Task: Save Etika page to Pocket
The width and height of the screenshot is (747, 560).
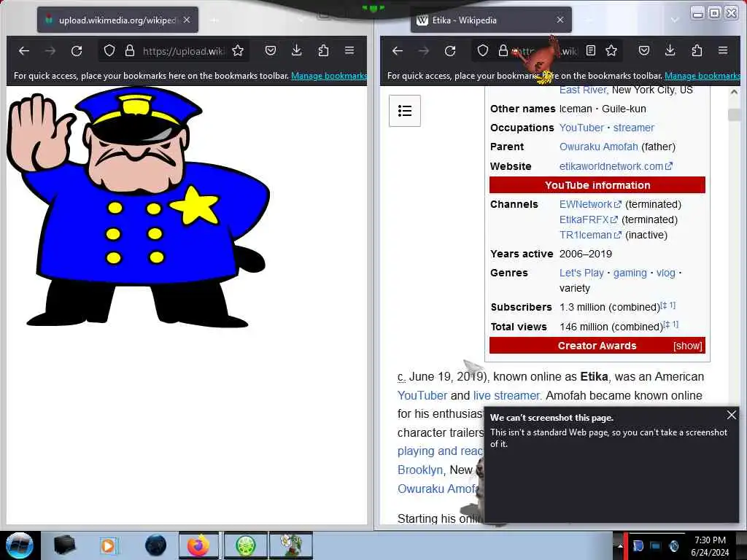Action: (x=644, y=50)
